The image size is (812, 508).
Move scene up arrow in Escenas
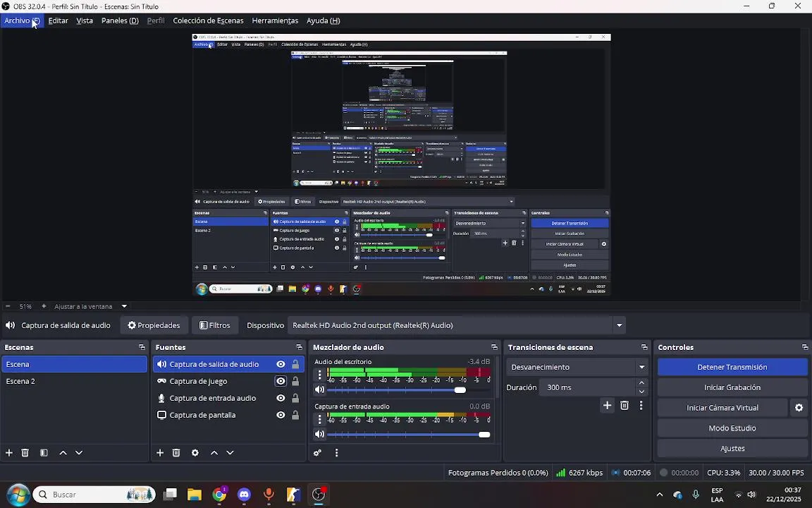click(63, 453)
